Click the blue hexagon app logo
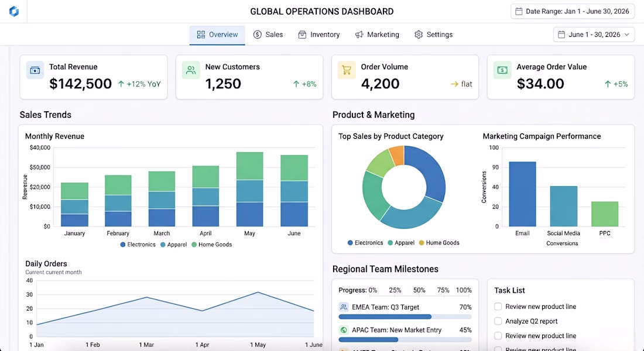 (14, 12)
